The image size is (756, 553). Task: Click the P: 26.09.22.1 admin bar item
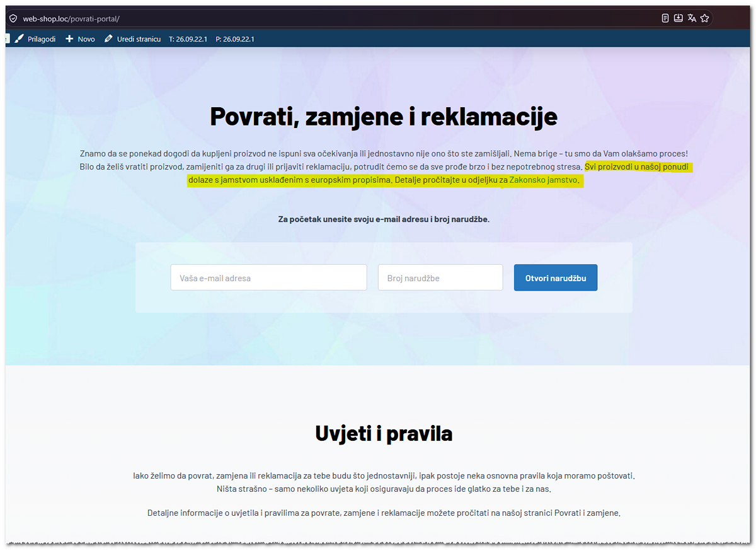(234, 39)
